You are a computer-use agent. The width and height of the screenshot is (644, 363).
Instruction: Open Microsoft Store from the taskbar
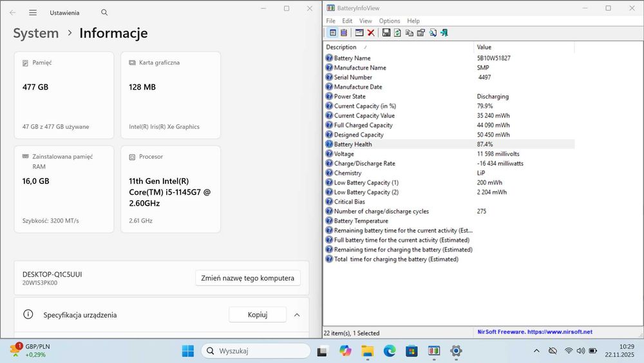point(412,351)
